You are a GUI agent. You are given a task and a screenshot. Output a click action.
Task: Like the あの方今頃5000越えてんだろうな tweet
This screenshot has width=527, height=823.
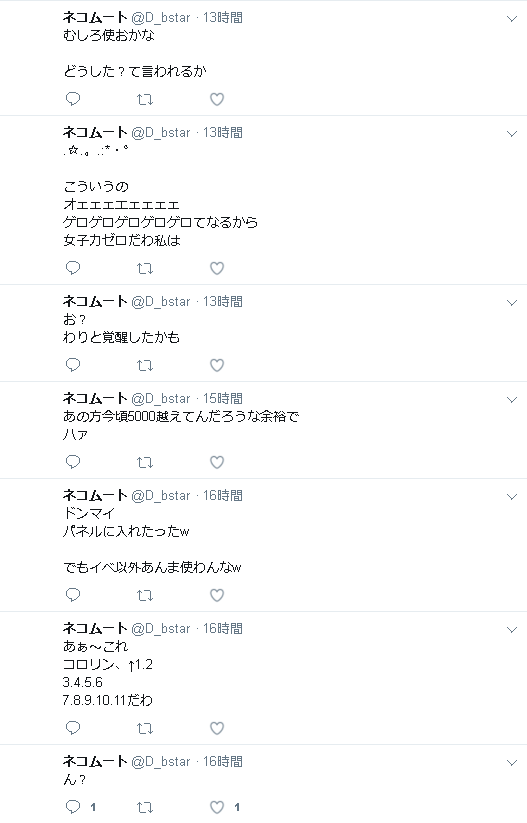click(217, 461)
